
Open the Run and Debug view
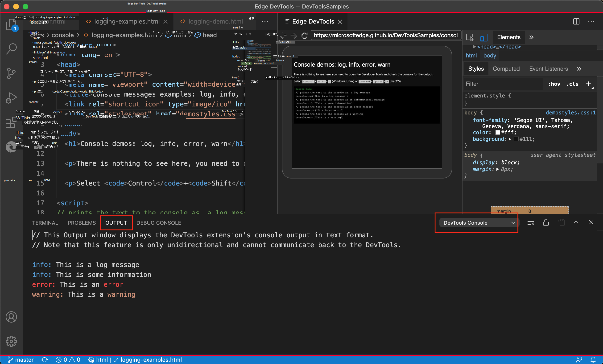[11, 97]
